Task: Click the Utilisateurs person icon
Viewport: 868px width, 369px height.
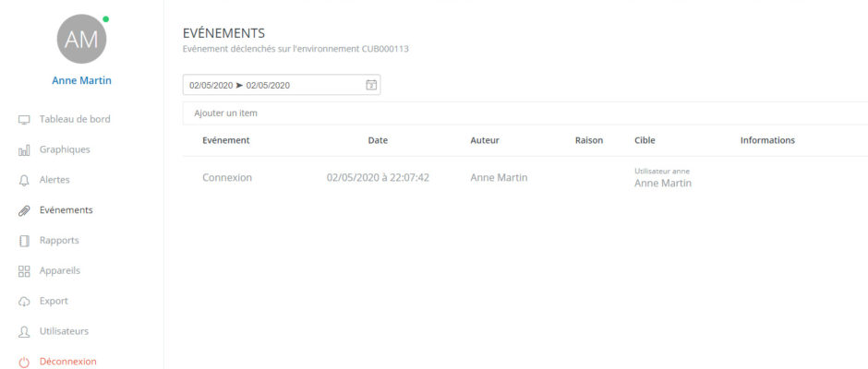Action: [24, 332]
